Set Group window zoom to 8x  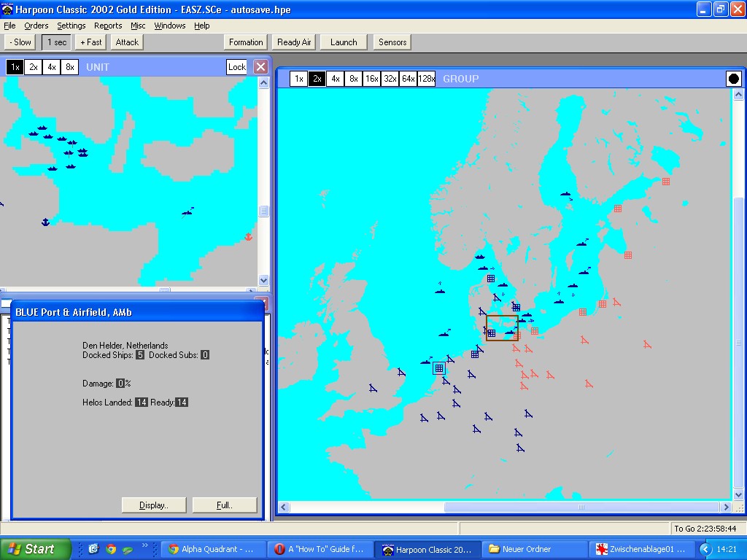point(354,79)
